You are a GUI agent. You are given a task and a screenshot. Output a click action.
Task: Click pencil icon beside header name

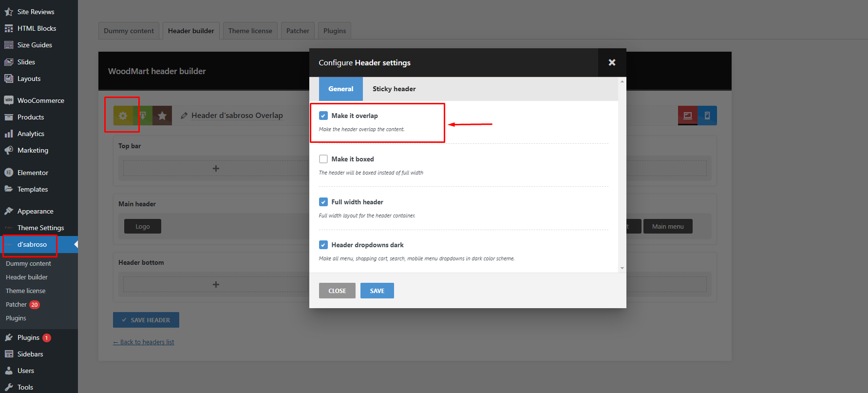coord(184,116)
